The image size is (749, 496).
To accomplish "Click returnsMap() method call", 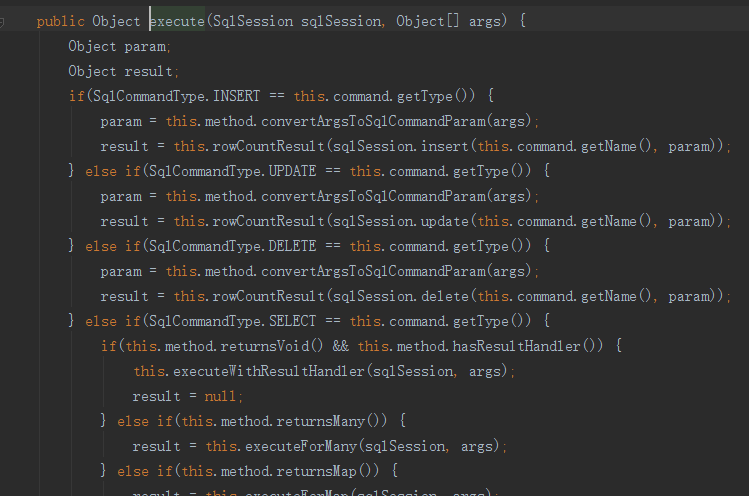I will click(x=327, y=471).
